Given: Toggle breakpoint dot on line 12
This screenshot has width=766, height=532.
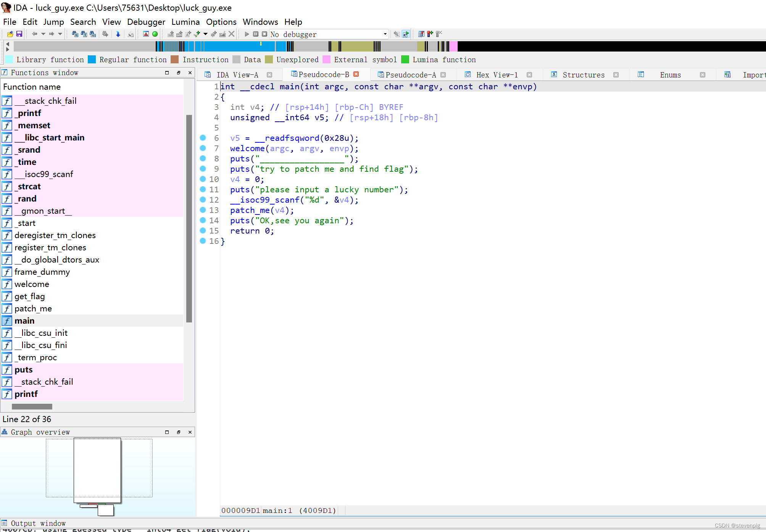Looking at the screenshot, I should [203, 200].
